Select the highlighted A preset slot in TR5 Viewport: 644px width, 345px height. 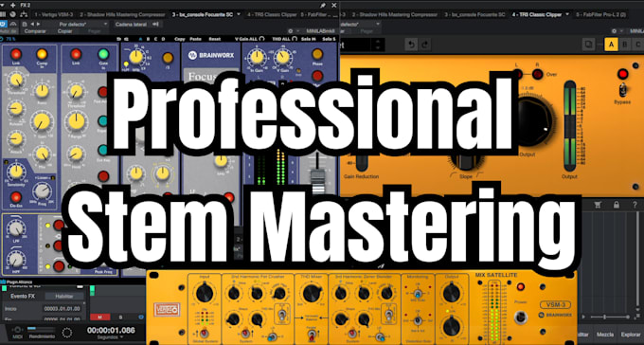(611, 45)
